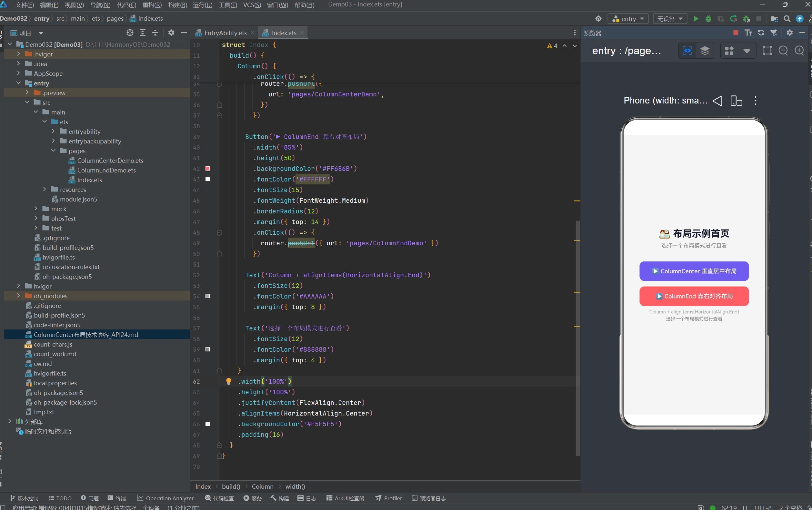This screenshot has height=510, width=812.
Task: Expand the 外部库 node
Action: click(10, 421)
